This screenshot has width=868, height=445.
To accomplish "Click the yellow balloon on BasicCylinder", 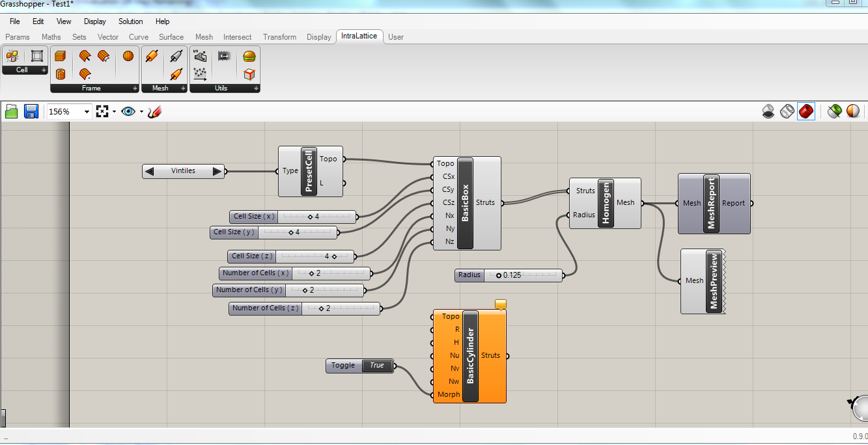I will coord(501,304).
